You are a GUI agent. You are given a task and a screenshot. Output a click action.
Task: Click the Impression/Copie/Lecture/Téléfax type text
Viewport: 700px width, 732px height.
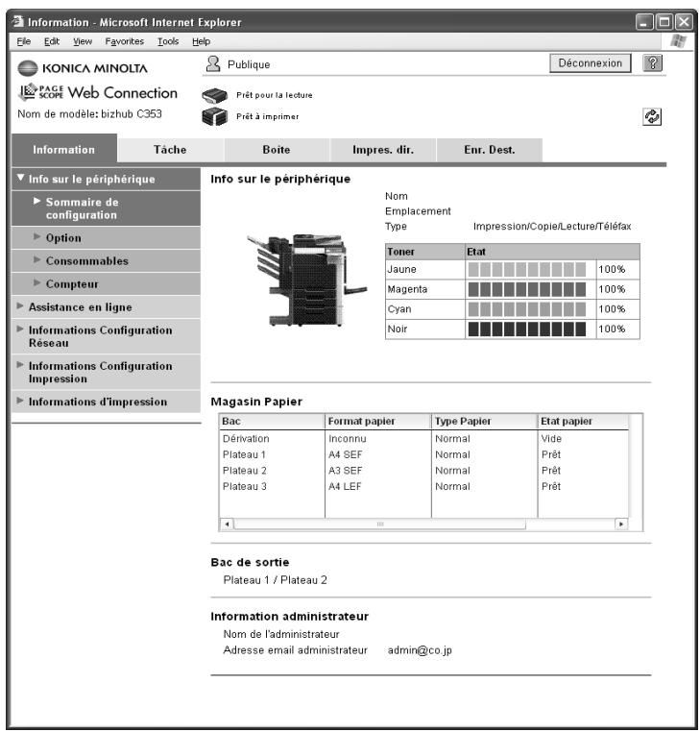pyautogui.click(x=552, y=227)
